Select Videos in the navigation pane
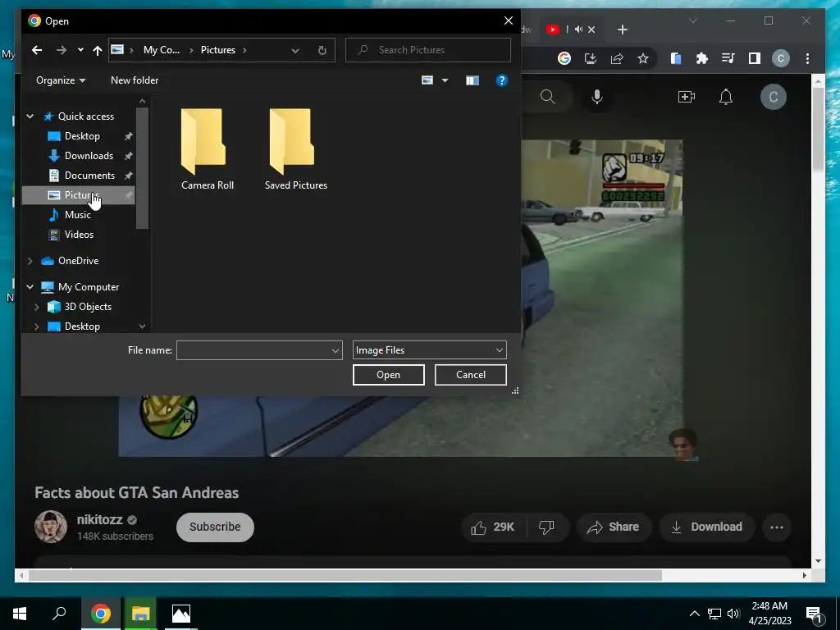 pos(79,235)
